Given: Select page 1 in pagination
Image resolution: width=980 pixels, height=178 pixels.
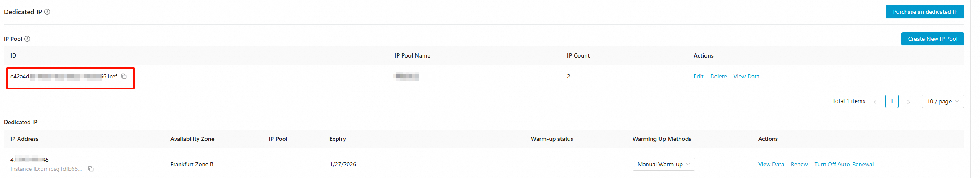Looking at the screenshot, I should (x=891, y=101).
